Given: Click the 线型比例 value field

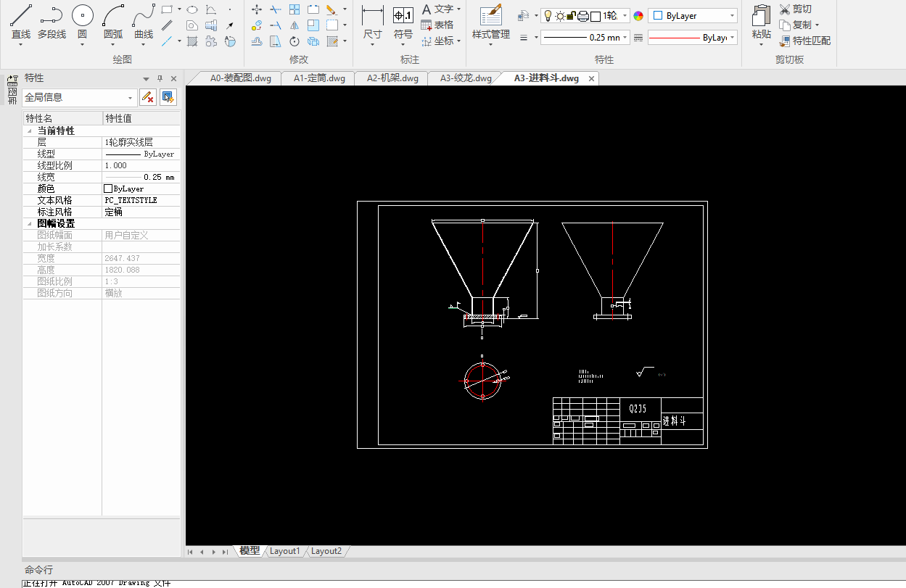Looking at the screenshot, I should (141, 166).
